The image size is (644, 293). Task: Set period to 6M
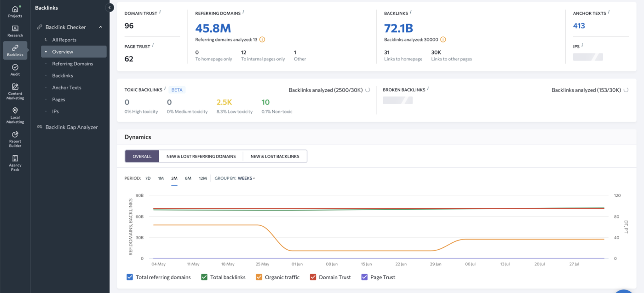[188, 178]
